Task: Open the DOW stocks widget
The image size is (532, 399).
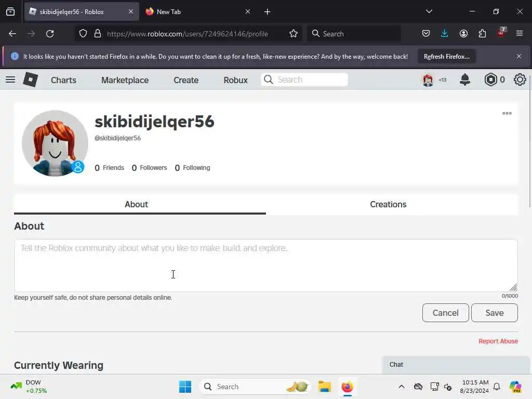Action: pos(29,387)
